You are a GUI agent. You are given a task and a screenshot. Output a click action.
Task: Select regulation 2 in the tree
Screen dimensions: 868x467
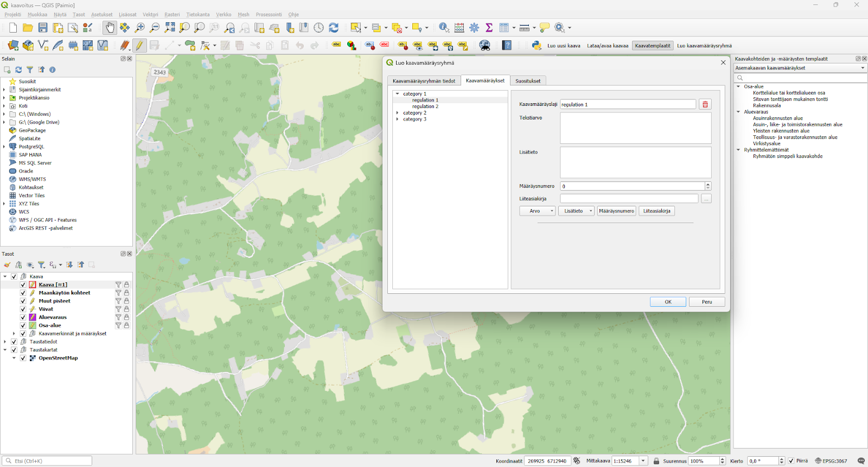click(425, 106)
